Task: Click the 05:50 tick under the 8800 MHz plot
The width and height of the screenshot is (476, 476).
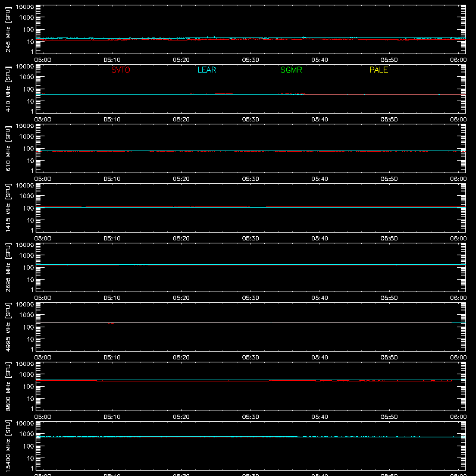Action: coord(389,417)
